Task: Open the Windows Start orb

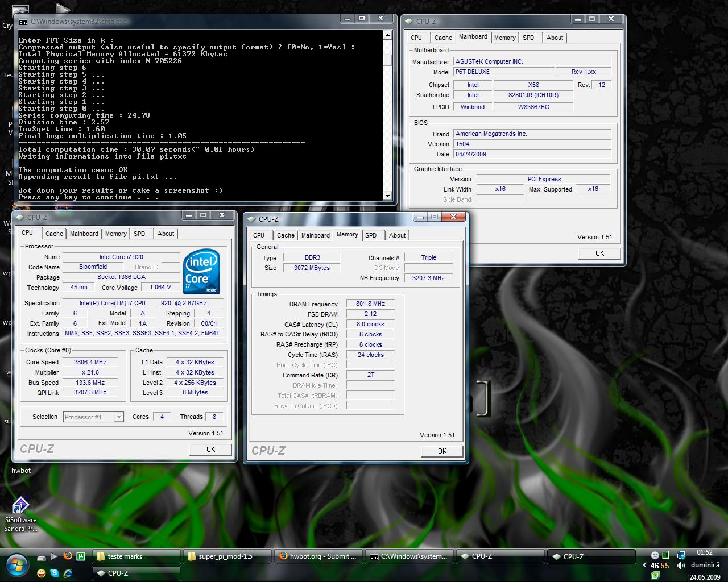Action: (17, 564)
